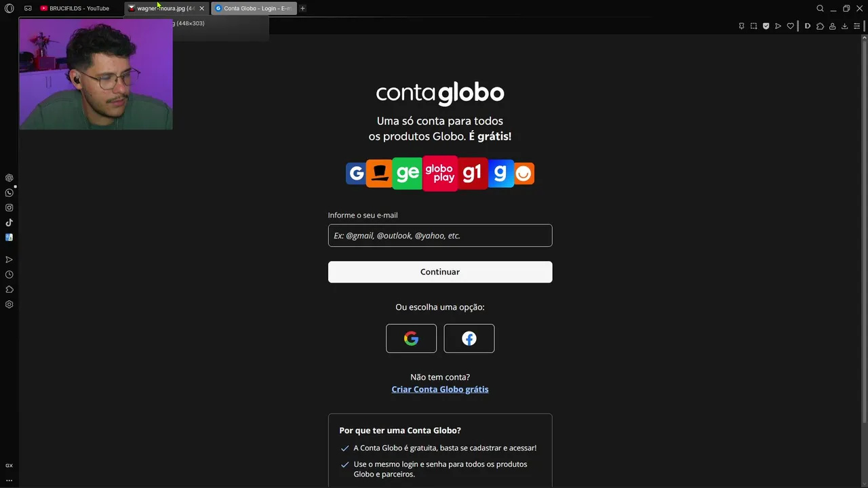Open the sidebar three-dots more menu
Viewport: 868px width, 488px height.
click(9, 480)
